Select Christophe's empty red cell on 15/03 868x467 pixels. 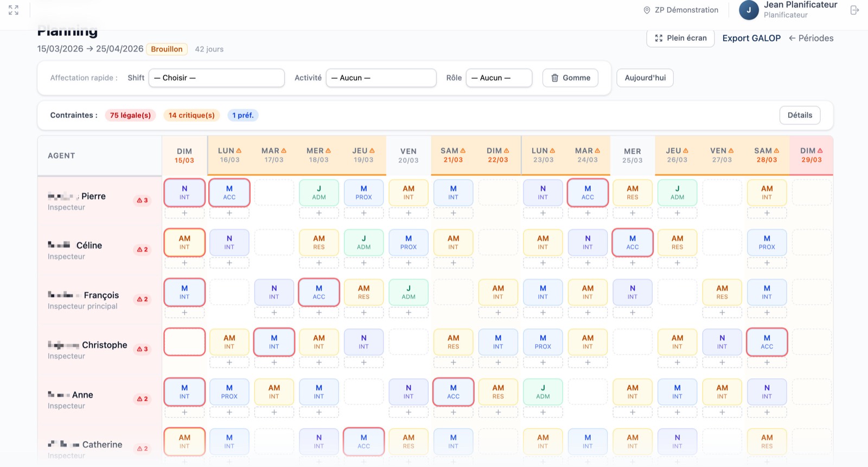pos(184,342)
